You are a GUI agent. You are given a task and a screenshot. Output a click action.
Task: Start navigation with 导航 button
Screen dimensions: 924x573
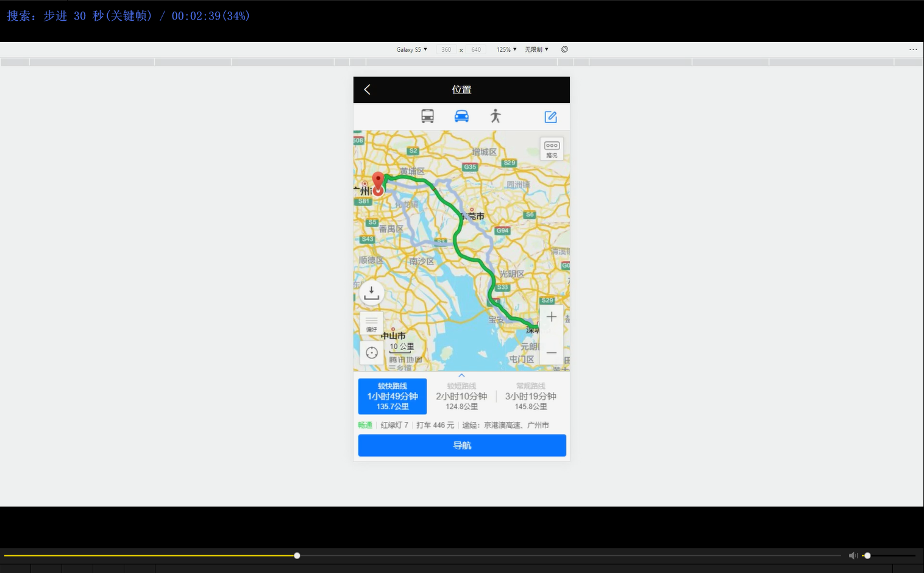click(x=462, y=446)
